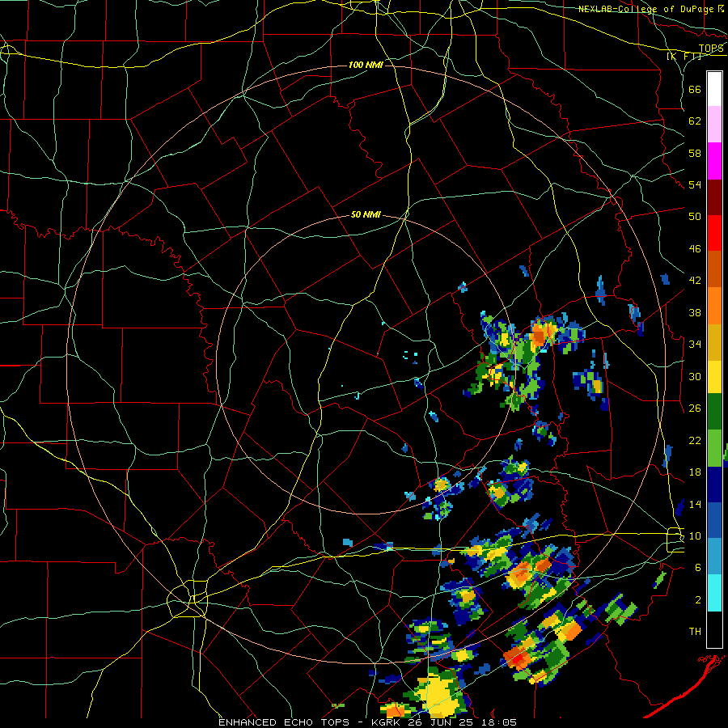This screenshot has height=728, width=728.
Task: Click the light blue 14 kft legend swatch
Action: (714, 557)
